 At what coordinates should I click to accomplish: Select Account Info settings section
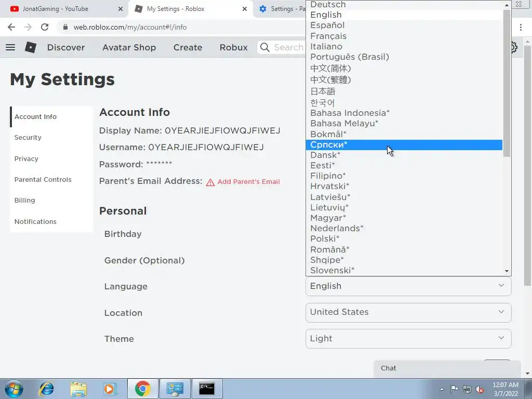pyautogui.click(x=51, y=117)
